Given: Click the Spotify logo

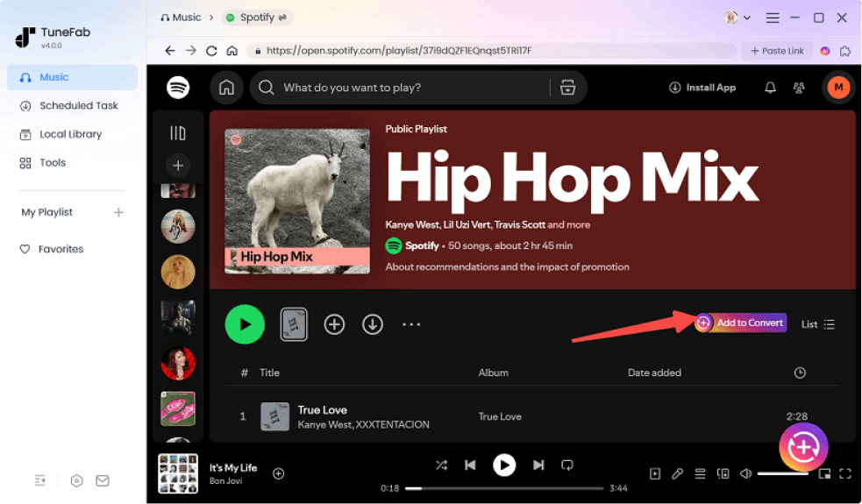Looking at the screenshot, I should [x=178, y=88].
